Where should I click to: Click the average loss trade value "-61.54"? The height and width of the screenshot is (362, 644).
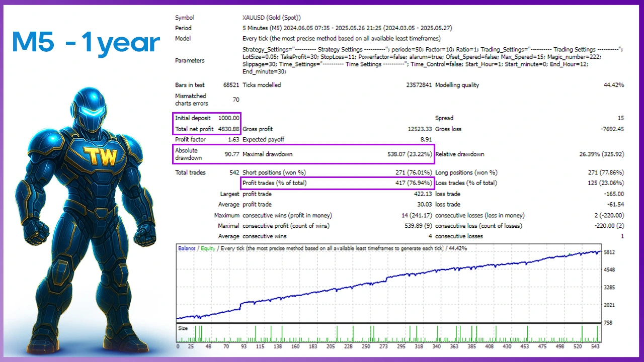[x=615, y=205]
